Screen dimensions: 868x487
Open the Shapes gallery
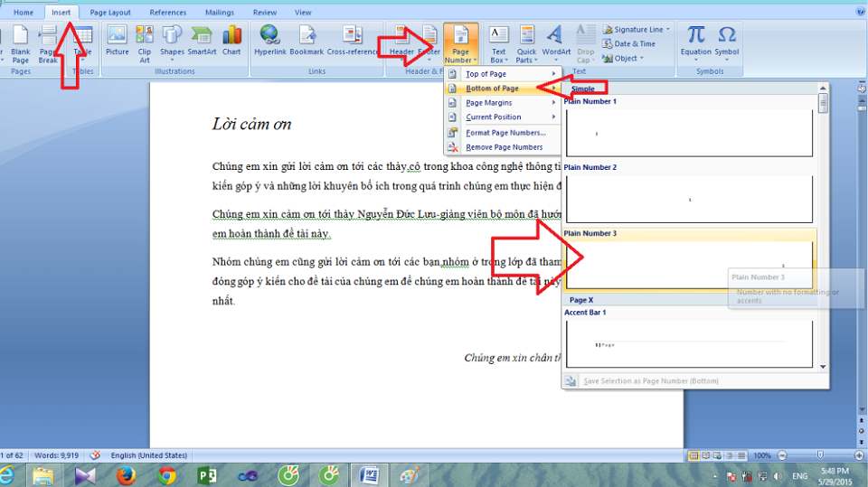pyautogui.click(x=172, y=43)
